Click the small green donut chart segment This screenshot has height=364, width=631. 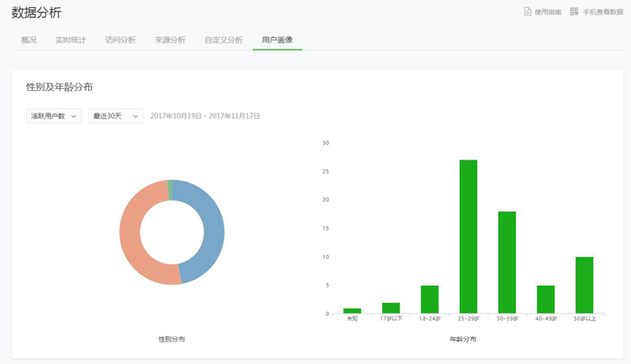[169, 185]
